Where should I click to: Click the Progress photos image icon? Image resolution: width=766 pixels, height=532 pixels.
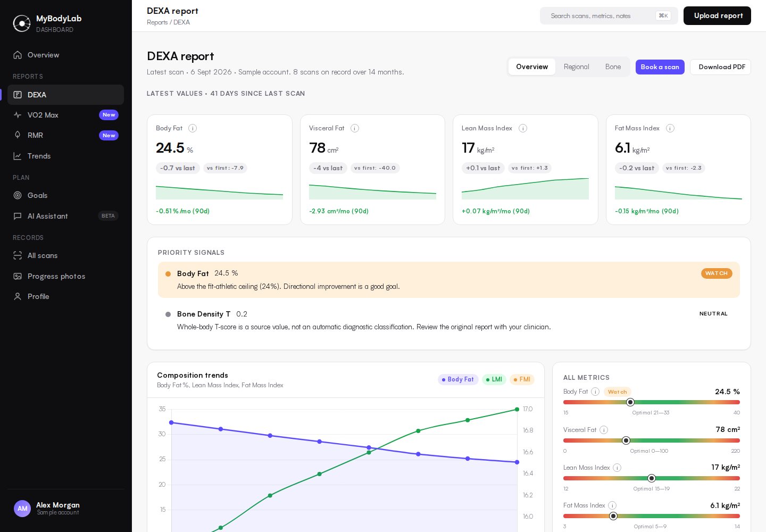tap(18, 276)
